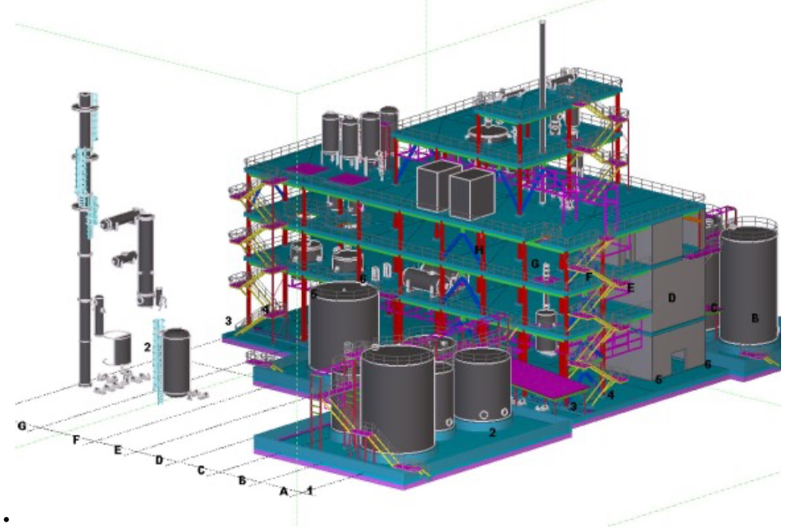The image size is (812, 529).
Task: Select the tall dark distillation column at left
Action: coord(85,239)
